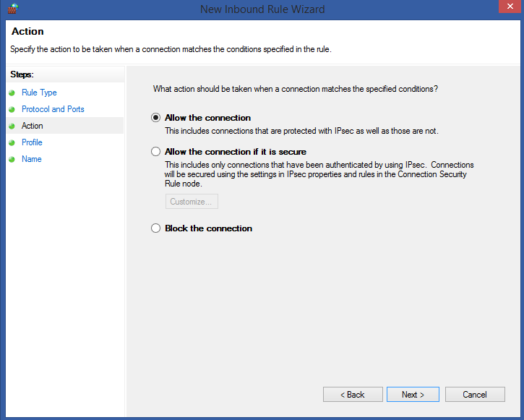Viewport: 524px width, 420px height.
Task: Select the Block the connection option
Action: coord(155,228)
